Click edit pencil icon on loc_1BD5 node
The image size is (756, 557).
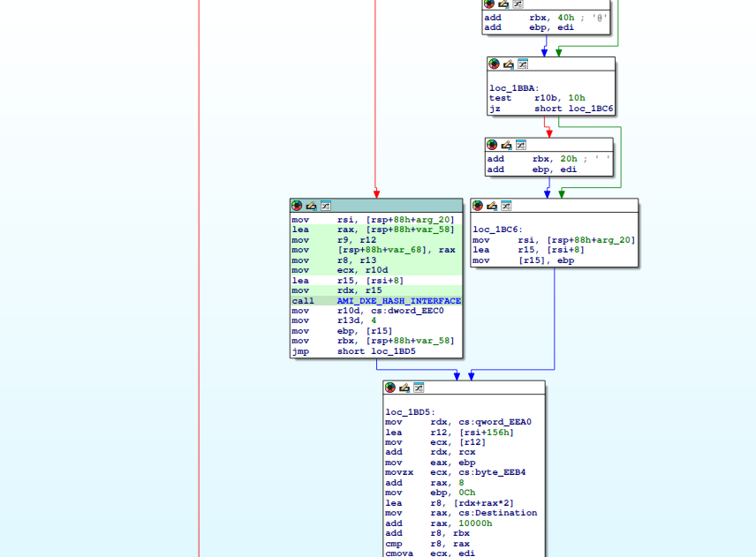point(404,388)
